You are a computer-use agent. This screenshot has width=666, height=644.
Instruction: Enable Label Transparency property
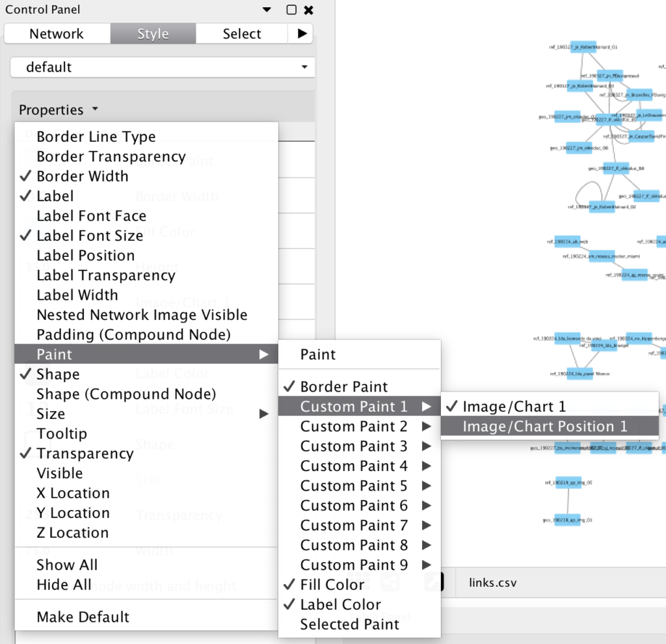point(146,275)
